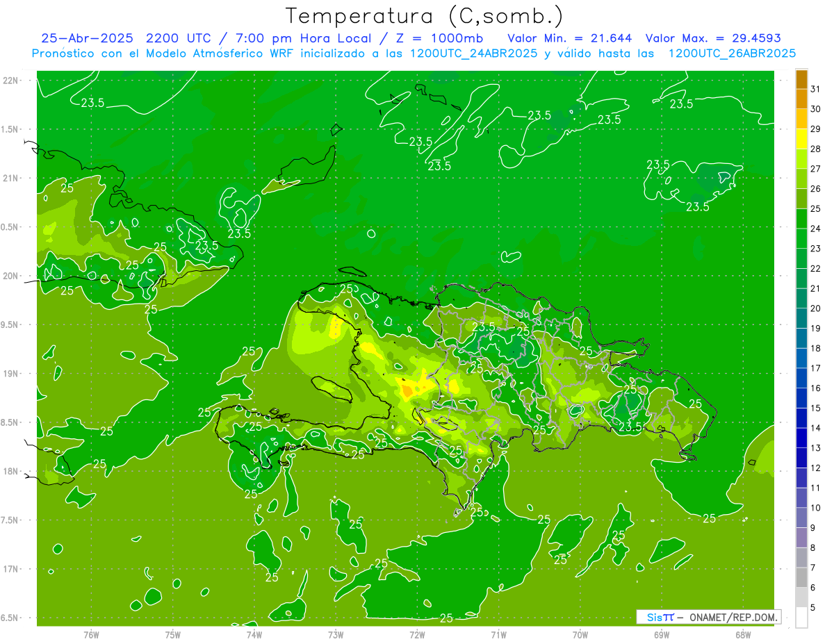Click the '71W' longitude axis label

point(498,635)
